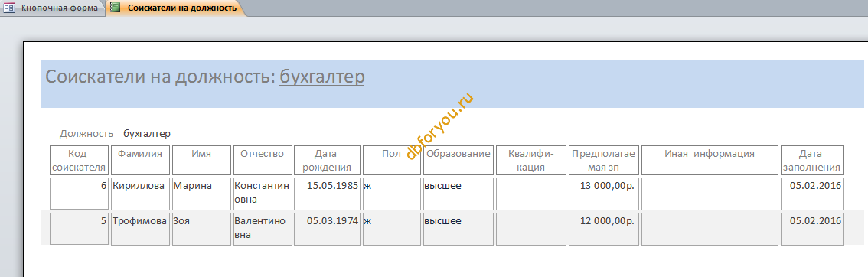Select the Константиновна patronymic cell
The image size is (868, 277).
[263, 194]
